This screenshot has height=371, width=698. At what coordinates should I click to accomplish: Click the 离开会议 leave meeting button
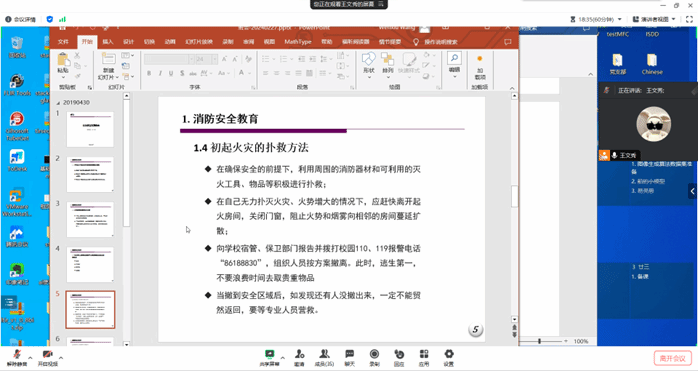click(673, 358)
